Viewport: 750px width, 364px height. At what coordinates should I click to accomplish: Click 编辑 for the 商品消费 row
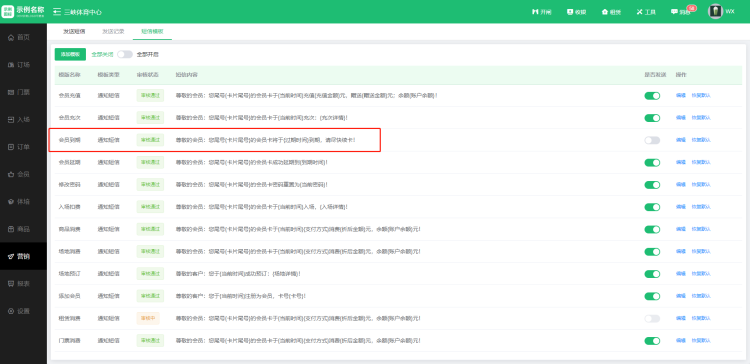pyautogui.click(x=680, y=229)
